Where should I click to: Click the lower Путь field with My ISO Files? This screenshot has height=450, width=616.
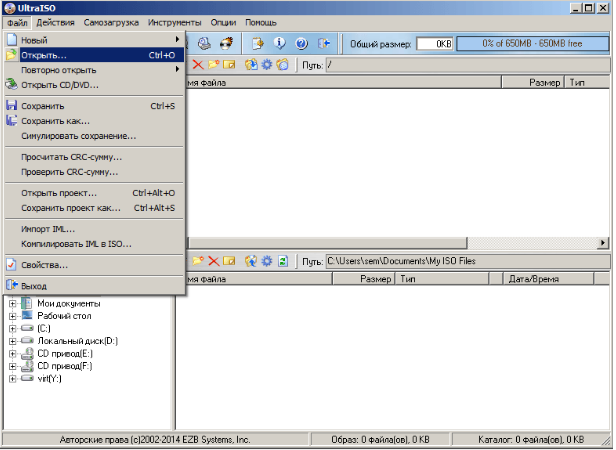[468, 261]
